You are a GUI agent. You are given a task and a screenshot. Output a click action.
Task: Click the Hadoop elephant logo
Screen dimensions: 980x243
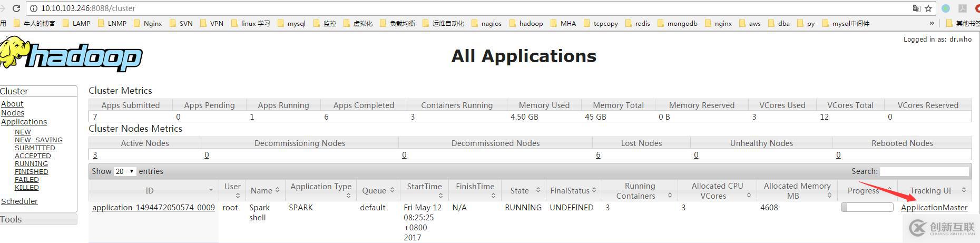pos(71,54)
